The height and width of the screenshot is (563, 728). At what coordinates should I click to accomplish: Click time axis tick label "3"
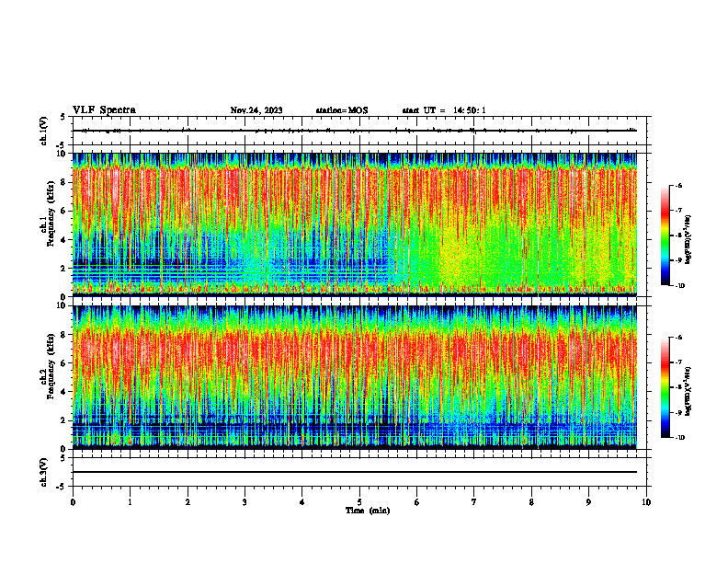pyautogui.click(x=245, y=502)
